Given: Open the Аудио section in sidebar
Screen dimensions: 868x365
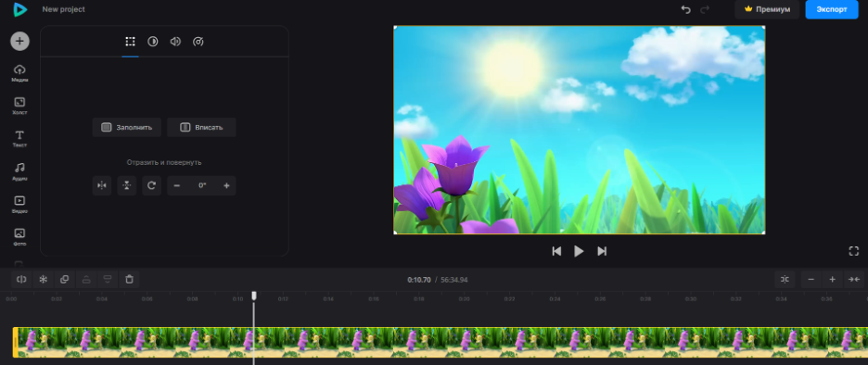Looking at the screenshot, I should [x=19, y=171].
